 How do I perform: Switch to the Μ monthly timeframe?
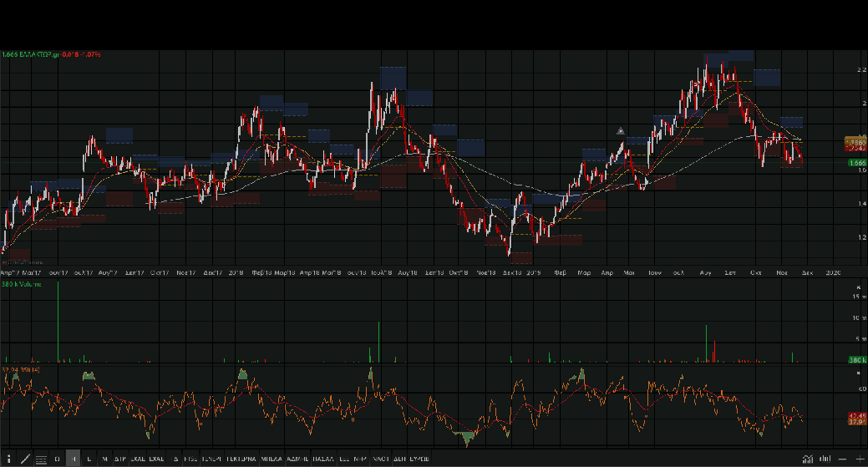pyautogui.click(x=104, y=459)
